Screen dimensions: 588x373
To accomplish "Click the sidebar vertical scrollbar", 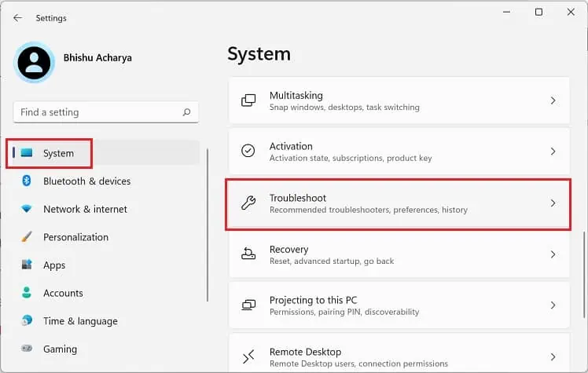I will pos(208,228).
